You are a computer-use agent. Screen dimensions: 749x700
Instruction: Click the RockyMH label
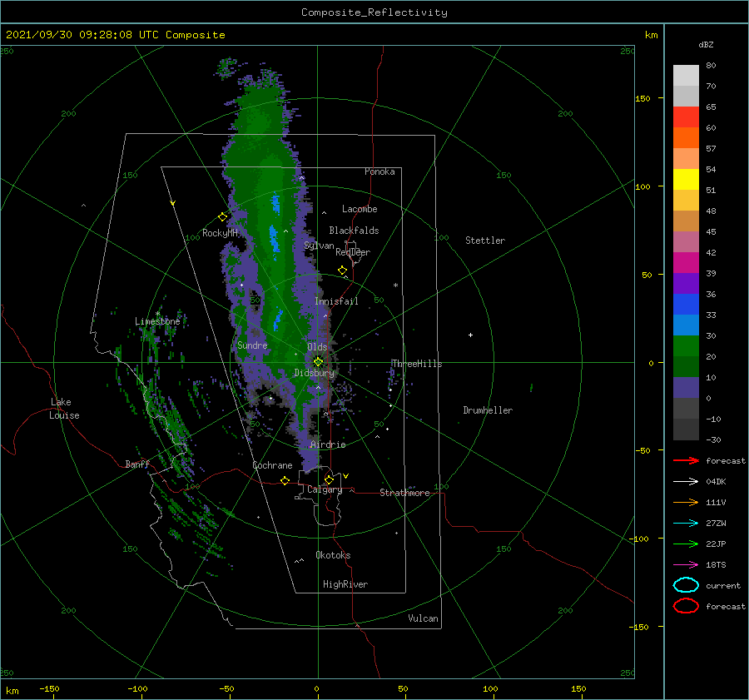220,233
